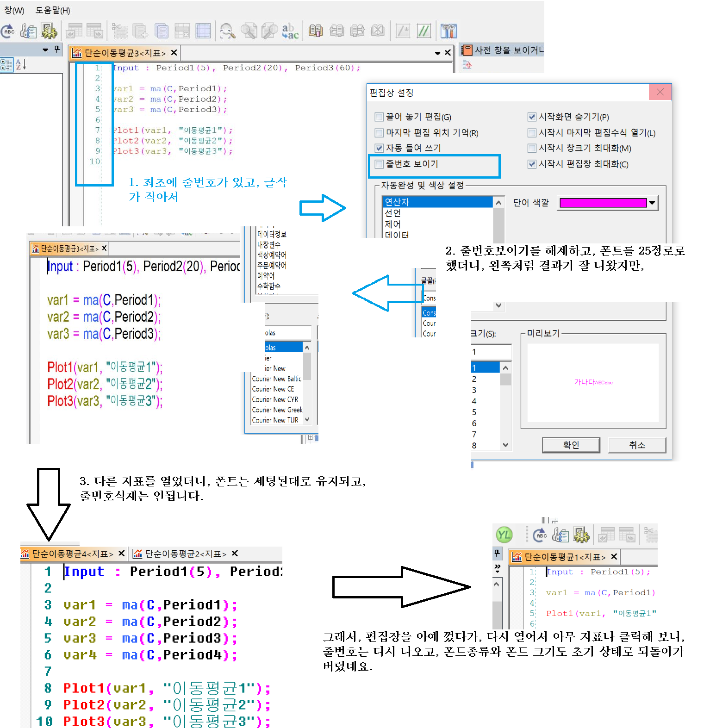The image size is (716, 728).
Task: Toggle the 시작화면 숨기기 checkbox
Action: click(532, 117)
